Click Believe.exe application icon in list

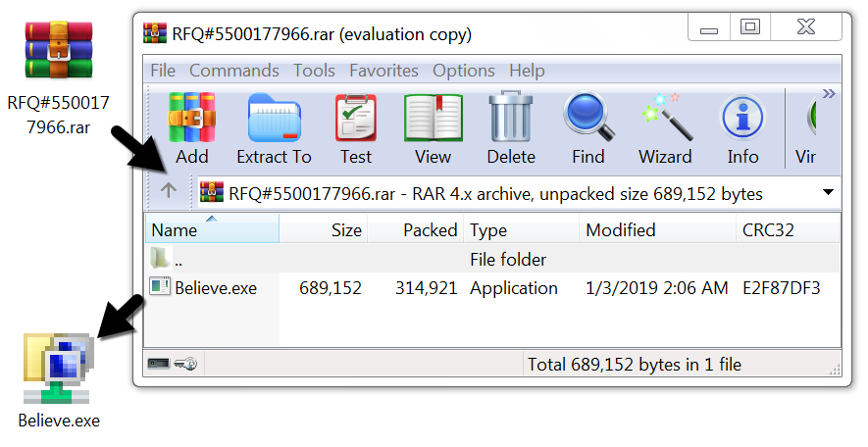click(160, 286)
